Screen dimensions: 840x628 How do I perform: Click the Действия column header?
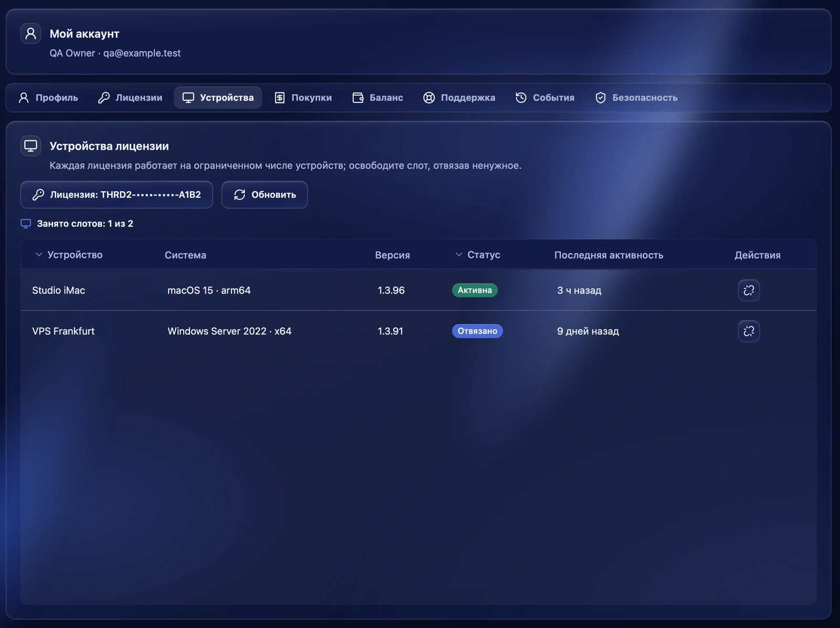tap(757, 255)
